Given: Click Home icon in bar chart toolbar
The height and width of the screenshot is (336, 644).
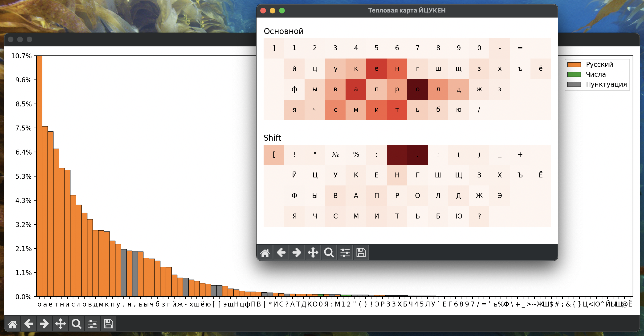Looking at the screenshot, I should point(12,324).
